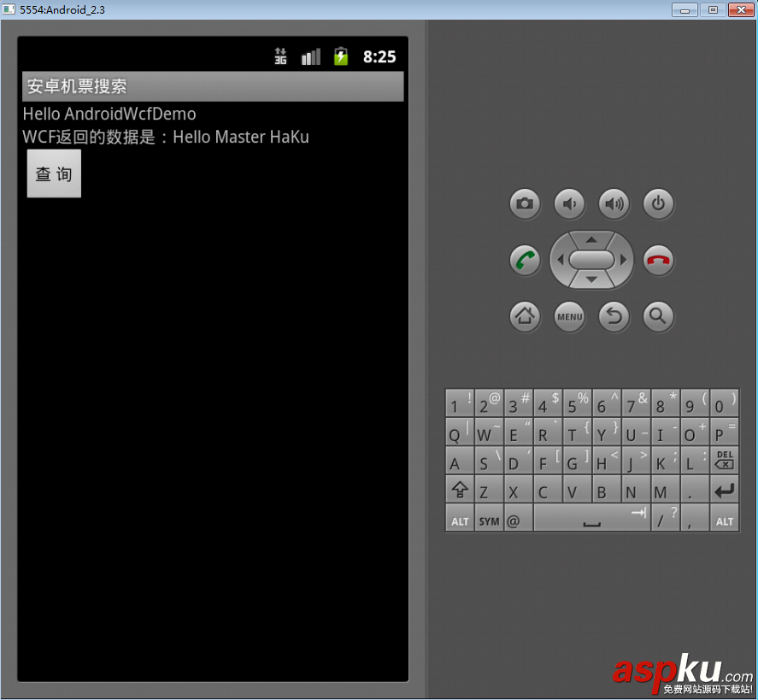Click the Shift arrow key
Viewport: 758px width, 700px height.
click(x=459, y=489)
